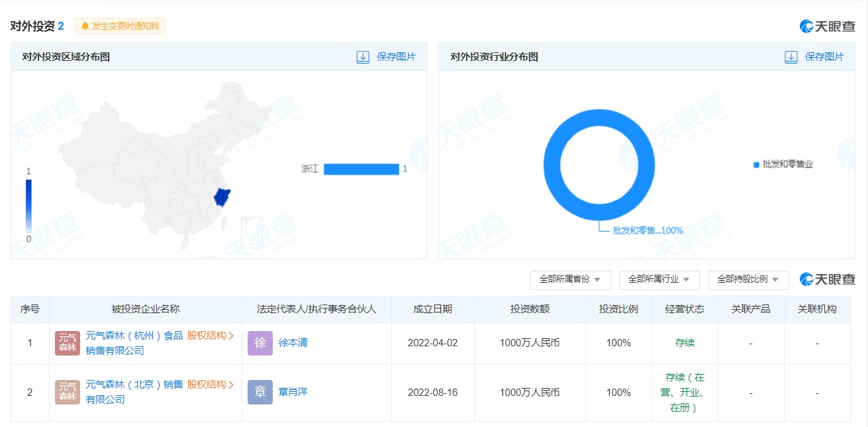Click the 对外投资区域分布图 title

click(66, 57)
